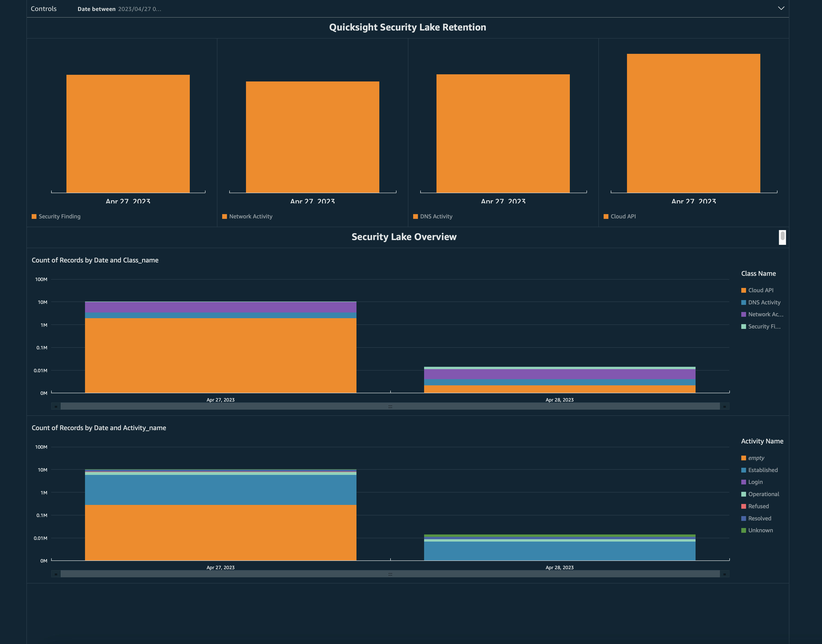Click truncated Network Ac... entry in Class Name legend
The image size is (822, 644).
762,314
